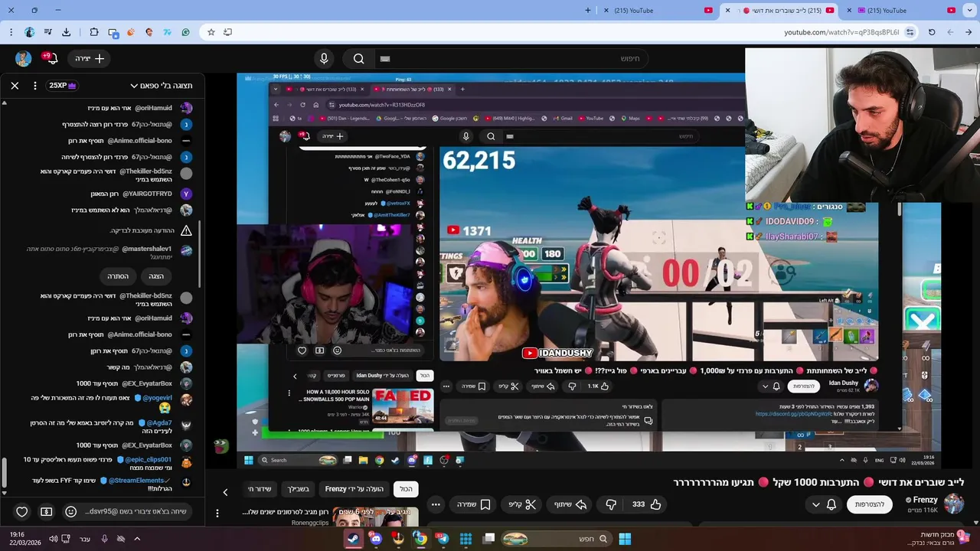
Task: Click the Grammarly extension icon
Action: [x=185, y=32]
